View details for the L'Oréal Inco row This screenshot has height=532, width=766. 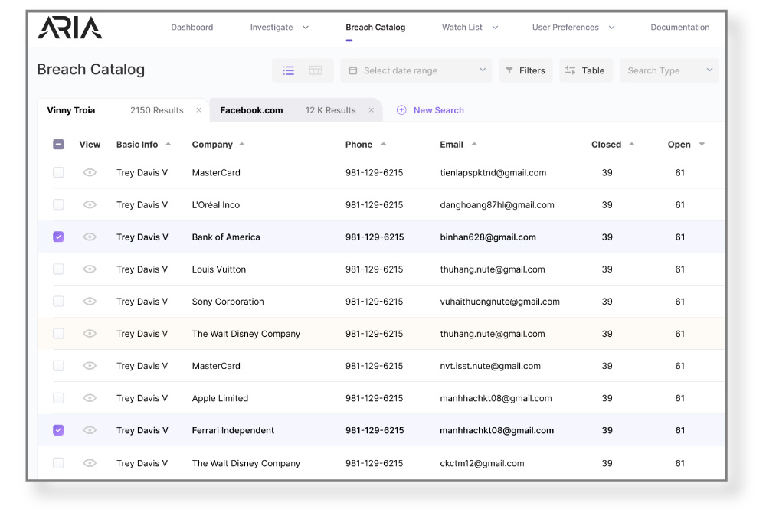click(90, 205)
